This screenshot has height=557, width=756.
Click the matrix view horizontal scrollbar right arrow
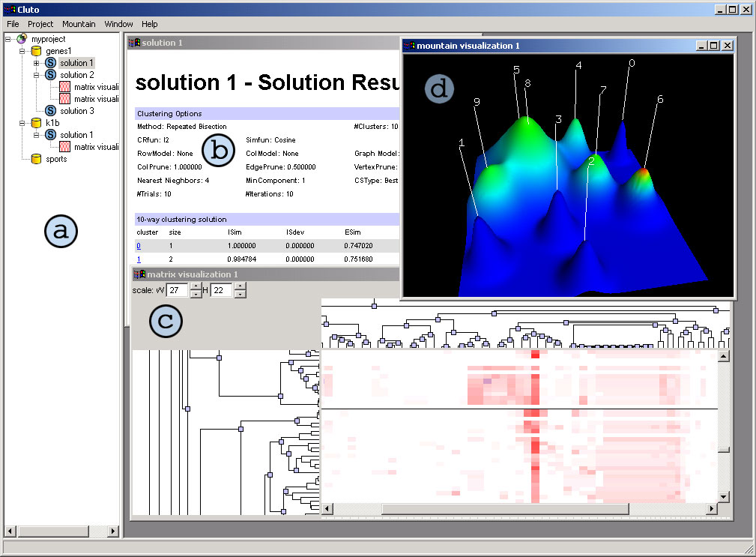pyautogui.click(x=711, y=509)
